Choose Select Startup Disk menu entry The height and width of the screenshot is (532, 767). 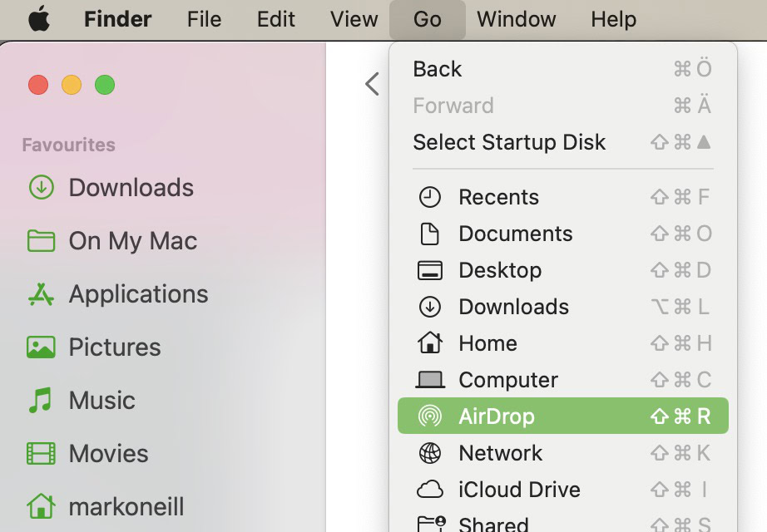(x=509, y=142)
